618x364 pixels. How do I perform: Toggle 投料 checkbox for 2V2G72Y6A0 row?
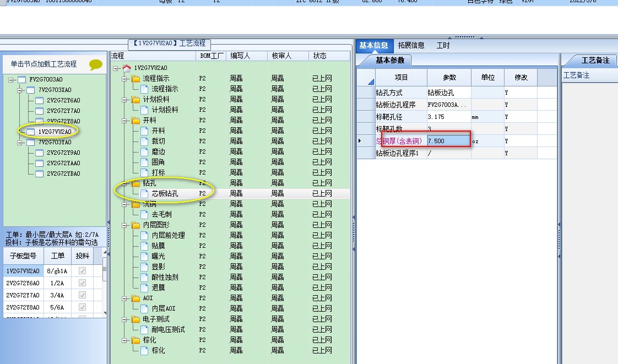(83, 283)
